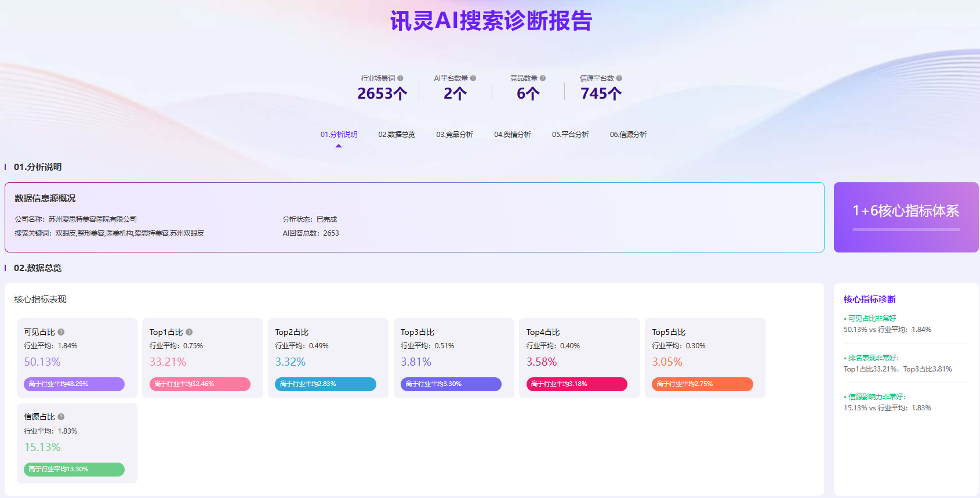This screenshot has width=980, height=498.
Task: Click 行业平均: 0.40% under Top4占比
Action: tap(553, 346)
